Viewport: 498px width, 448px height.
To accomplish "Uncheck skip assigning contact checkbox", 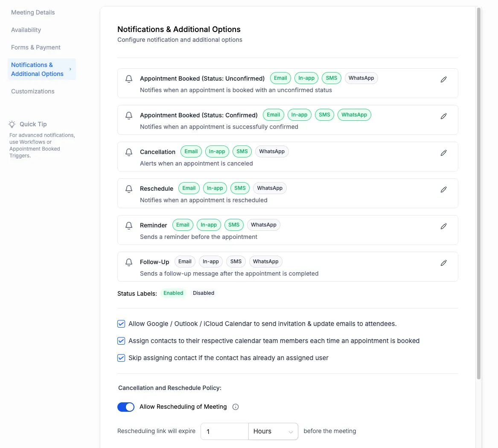I will tap(121, 358).
